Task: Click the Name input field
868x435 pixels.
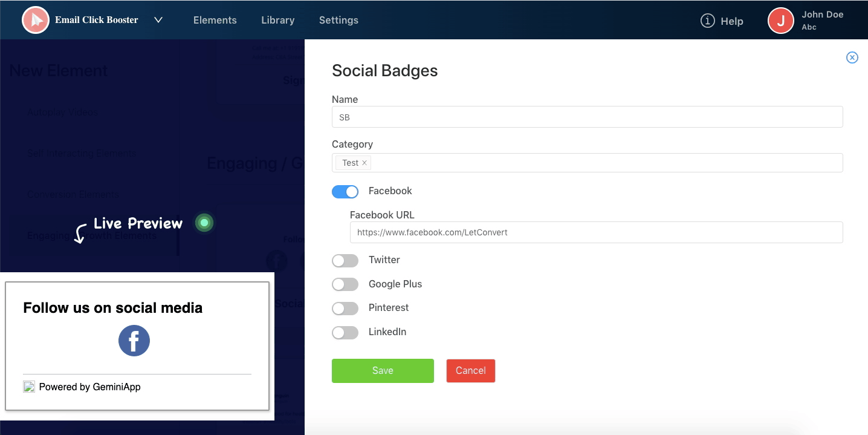Action: (x=587, y=117)
